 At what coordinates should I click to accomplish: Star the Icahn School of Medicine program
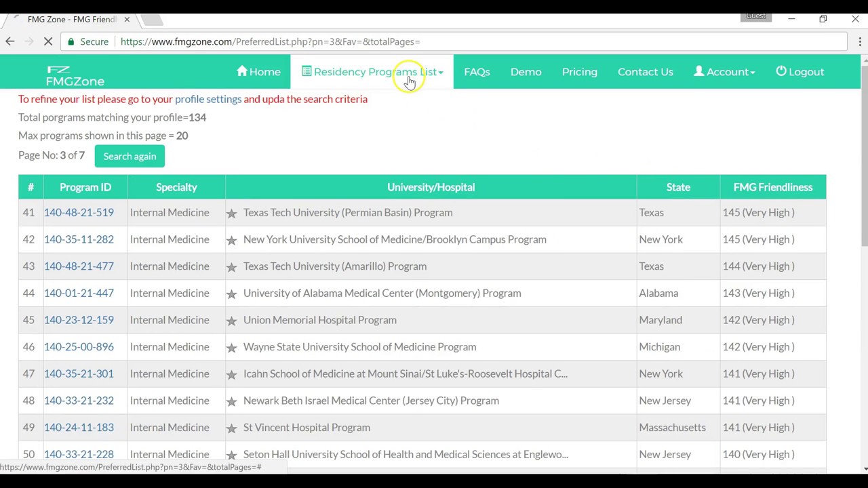pos(231,374)
